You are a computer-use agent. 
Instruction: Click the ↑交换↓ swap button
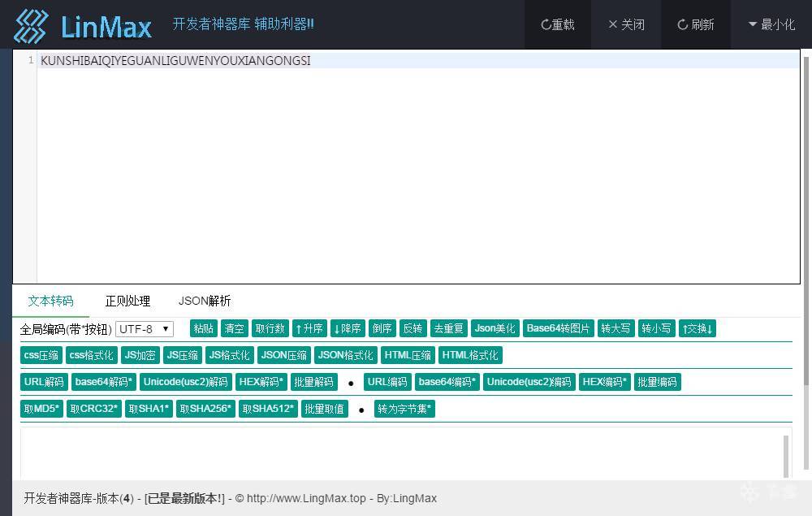[x=697, y=328]
